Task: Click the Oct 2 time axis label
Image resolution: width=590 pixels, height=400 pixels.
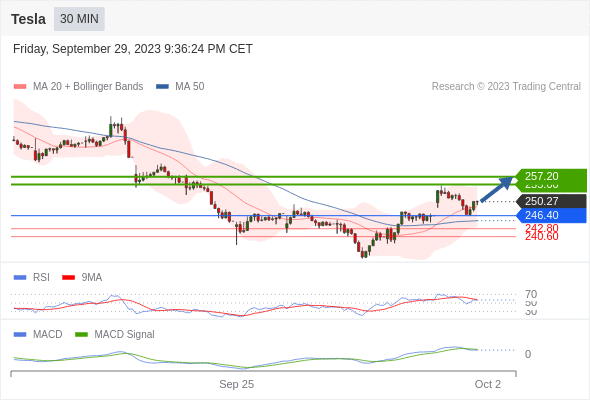Action: [488, 384]
